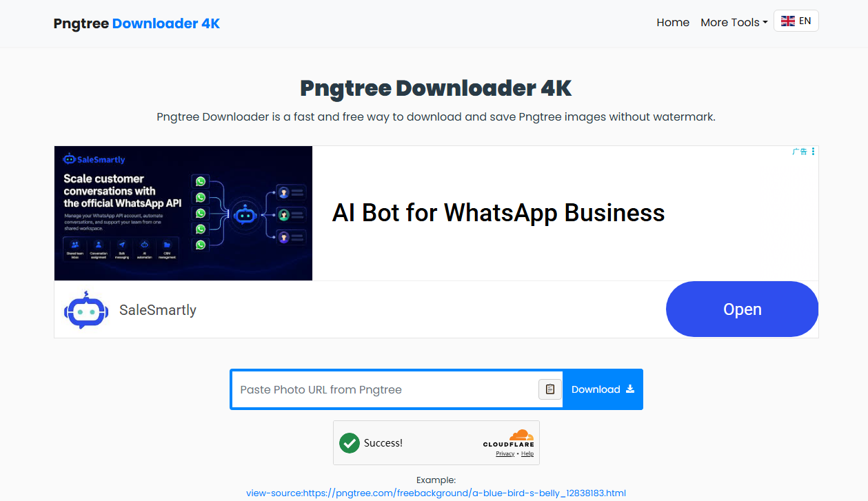
Task: Open the Cloudflare Privacy link
Action: (x=505, y=453)
